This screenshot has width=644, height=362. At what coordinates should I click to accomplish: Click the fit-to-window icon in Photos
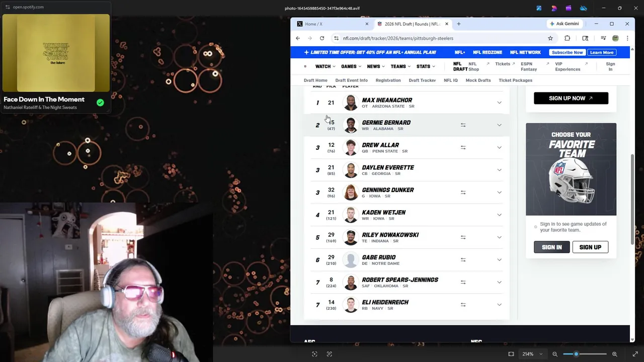(511, 354)
